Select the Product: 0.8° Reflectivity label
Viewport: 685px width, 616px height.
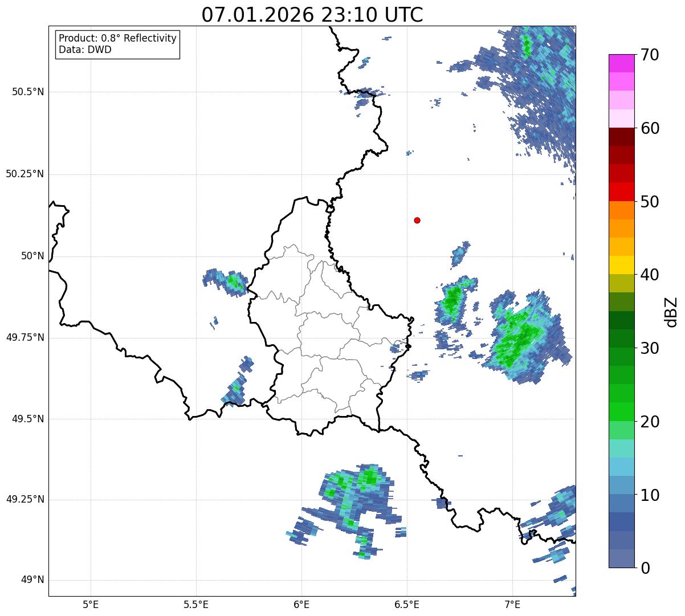[x=118, y=38]
